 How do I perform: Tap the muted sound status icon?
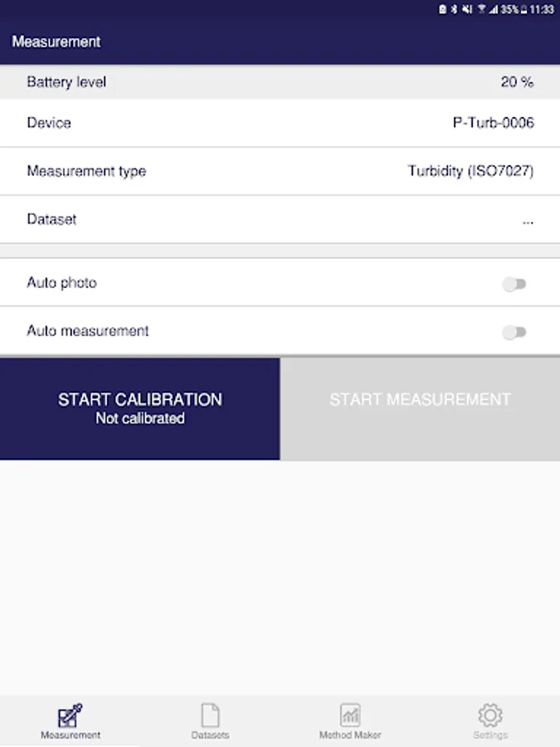(x=467, y=9)
